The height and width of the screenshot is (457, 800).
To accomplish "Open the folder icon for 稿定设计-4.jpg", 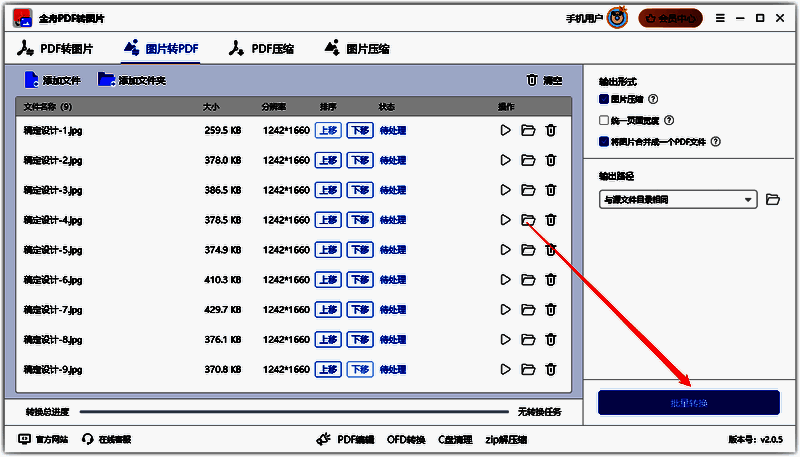I will tap(528, 220).
